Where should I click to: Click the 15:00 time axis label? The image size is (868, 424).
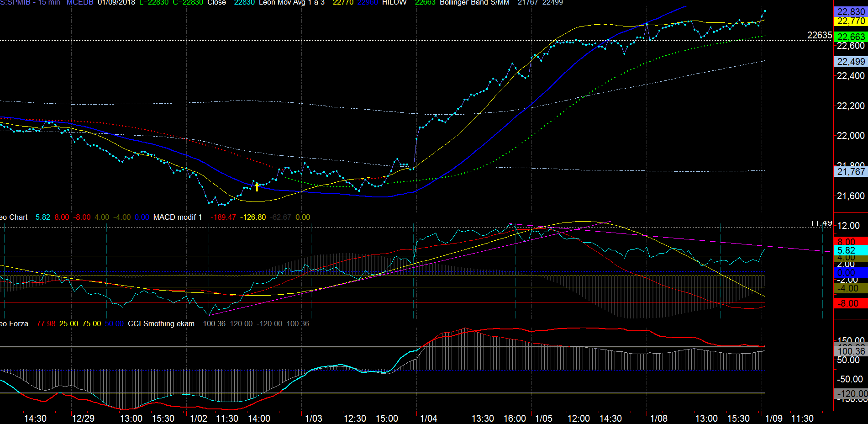coord(387,419)
